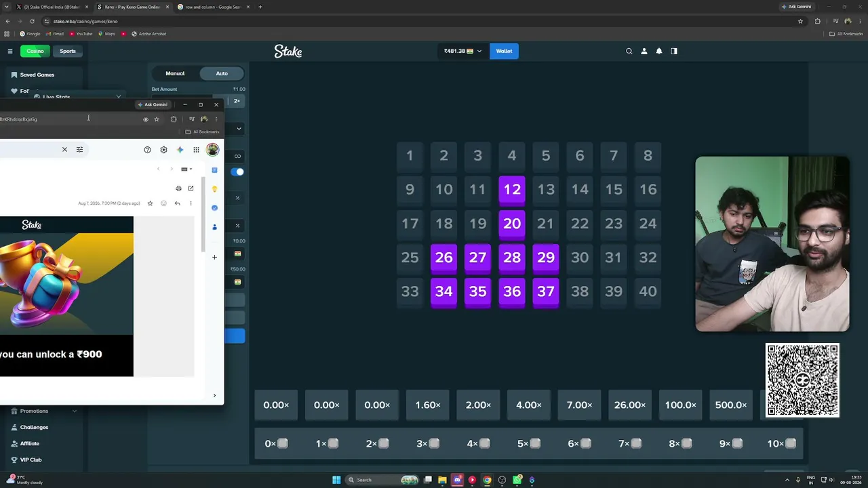Screen dimensions: 868x488
Task: Open Challenges in the Stake sidebar
Action: tap(29, 427)
